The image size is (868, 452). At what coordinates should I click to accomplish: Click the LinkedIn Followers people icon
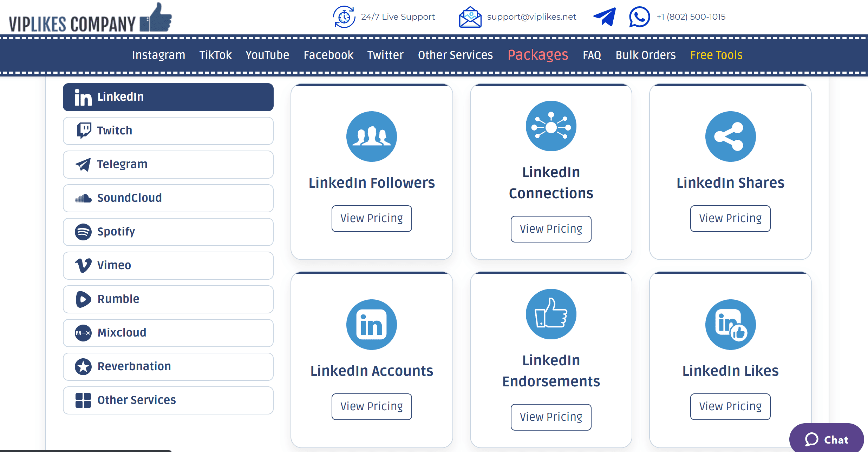click(371, 137)
